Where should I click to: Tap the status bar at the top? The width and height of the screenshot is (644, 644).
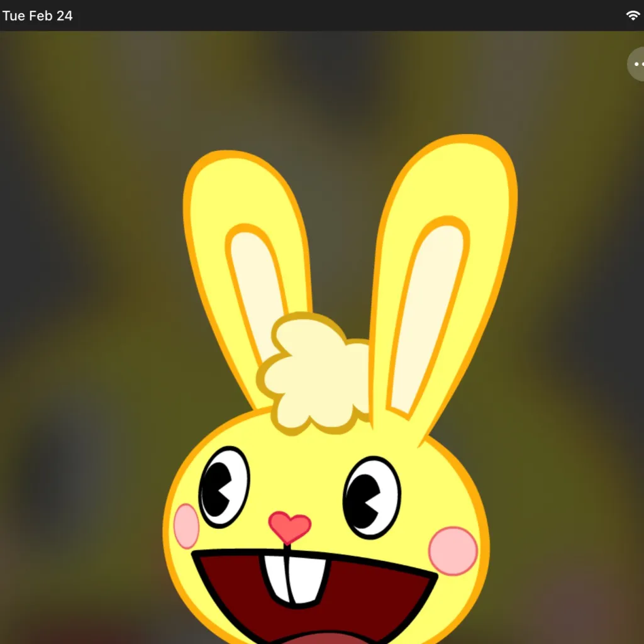pos(322,16)
